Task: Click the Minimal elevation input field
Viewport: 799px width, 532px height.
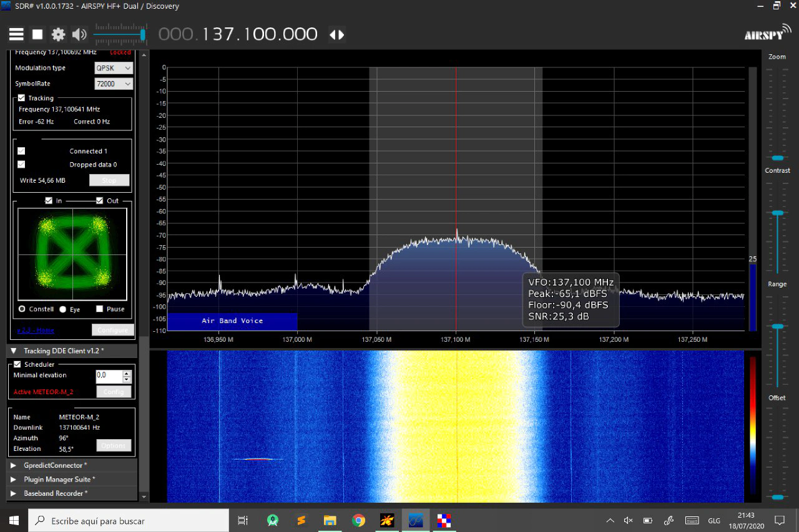Action: coord(109,376)
